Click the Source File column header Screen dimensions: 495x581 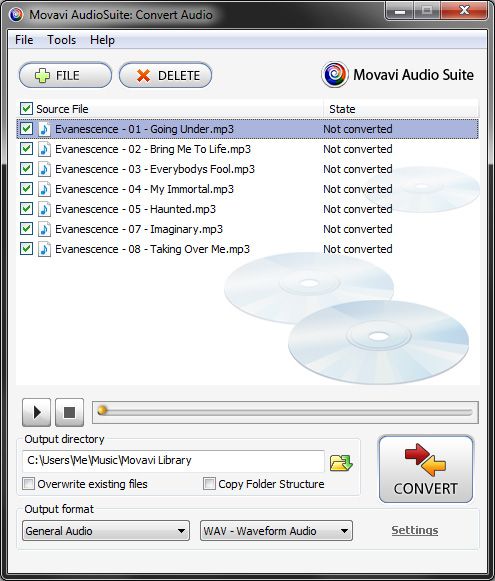[170, 109]
